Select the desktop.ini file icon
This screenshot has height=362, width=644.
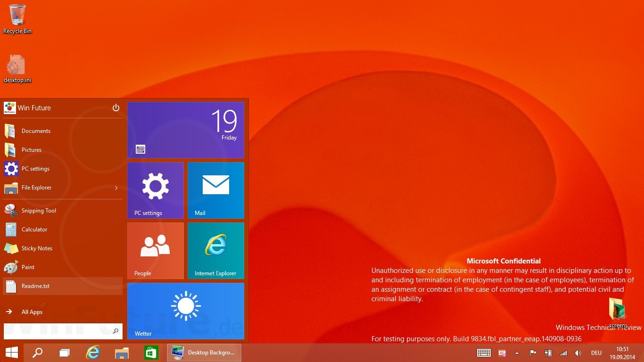(17, 69)
